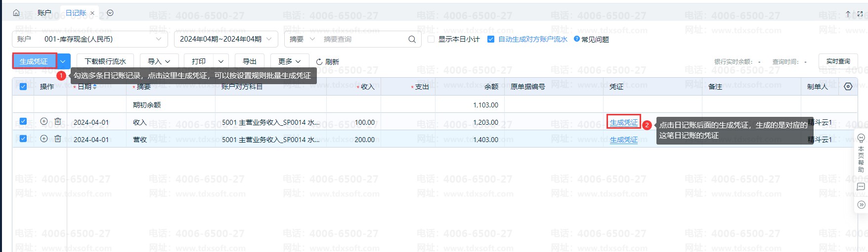868x252 pixels.
Task: Click 生成凭证 link in the 营收 row
Action: pyautogui.click(x=624, y=140)
